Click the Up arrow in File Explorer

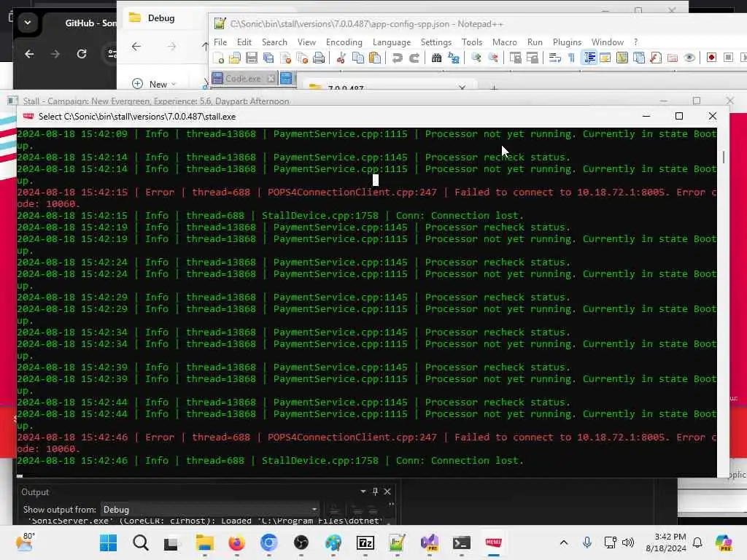204,46
